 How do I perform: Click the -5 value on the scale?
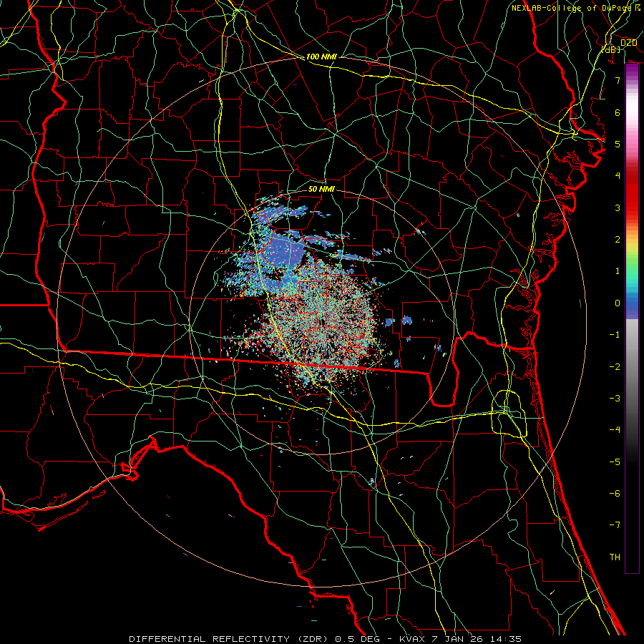tap(615, 462)
